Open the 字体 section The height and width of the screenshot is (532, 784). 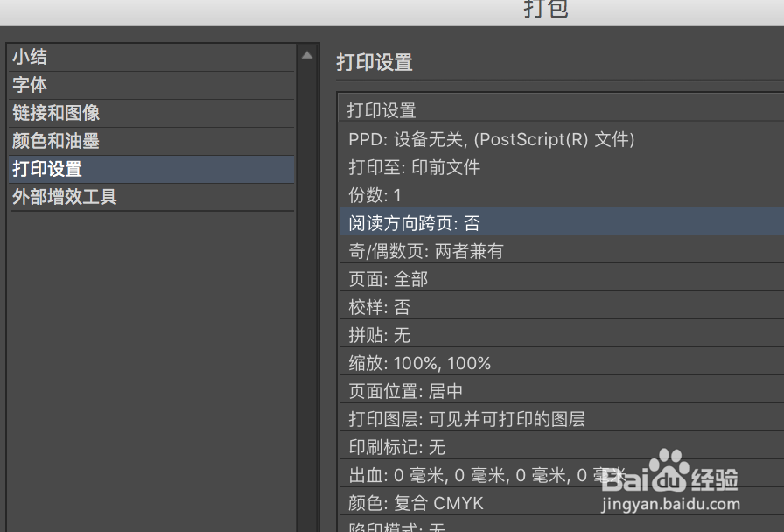tap(30, 85)
